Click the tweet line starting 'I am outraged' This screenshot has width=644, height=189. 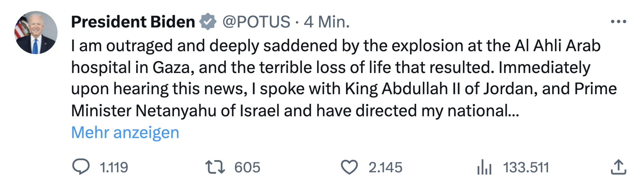pyautogui.click(x=336, y=46)
